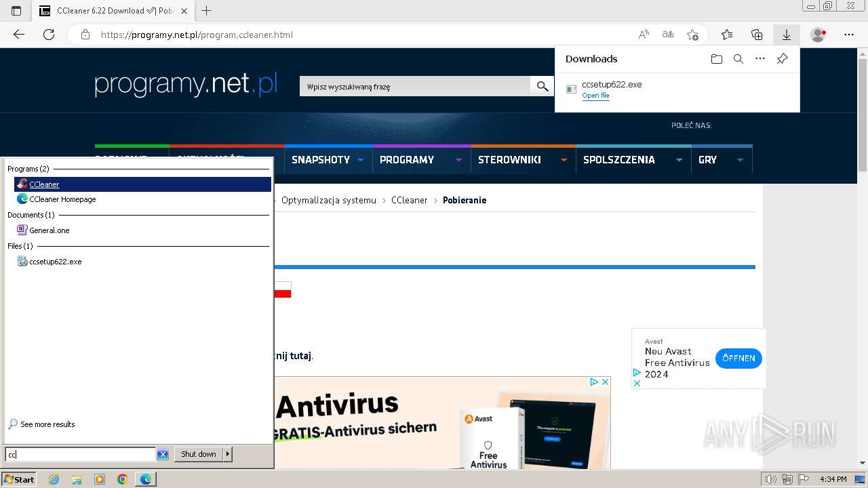The height and width of the screenshot is (488, 868).
Task: Open Internet Explorer from taskbar
Action: click(54, 479)
